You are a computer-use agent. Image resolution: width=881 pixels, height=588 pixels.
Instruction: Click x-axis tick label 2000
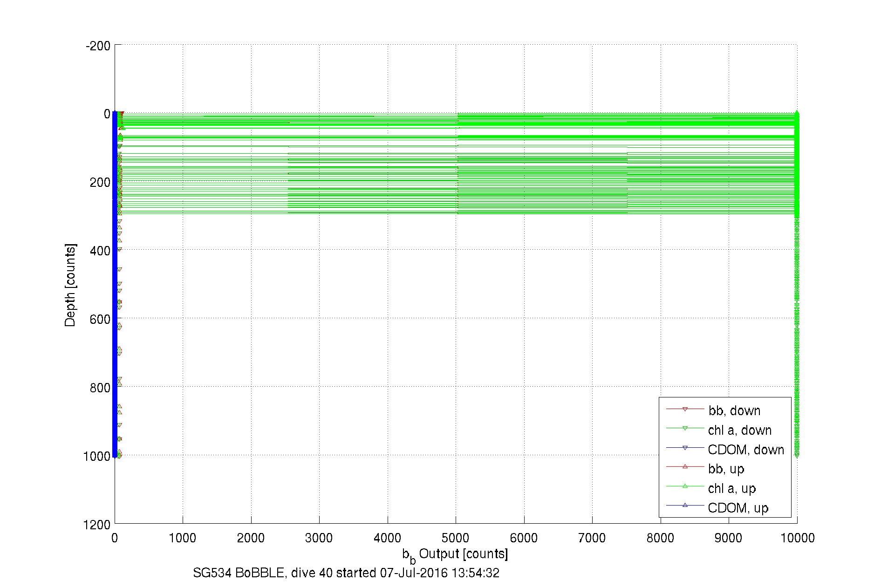point(251,538)
